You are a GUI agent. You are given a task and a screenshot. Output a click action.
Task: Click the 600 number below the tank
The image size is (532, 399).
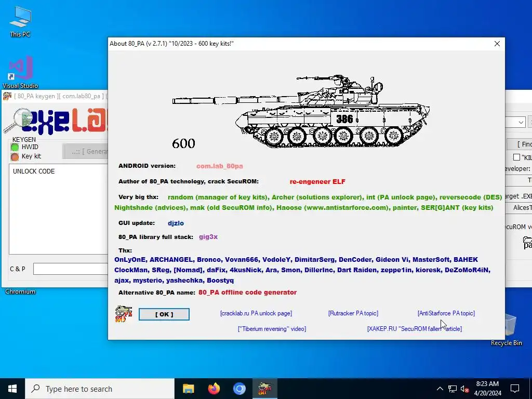point(183,143)
